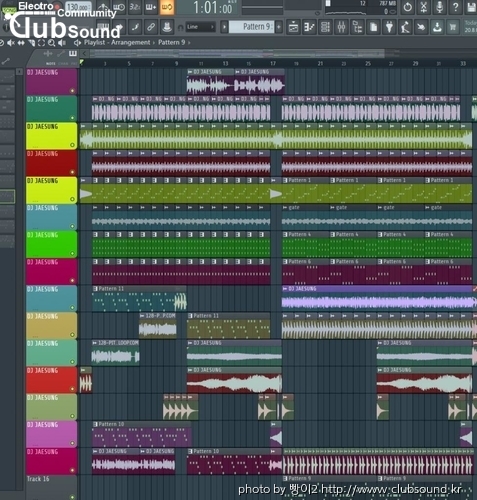Toggle the overdub recording icon
The width and height of the screenshot is (477, 500).
pyautogui.click(x=151, y=7)
